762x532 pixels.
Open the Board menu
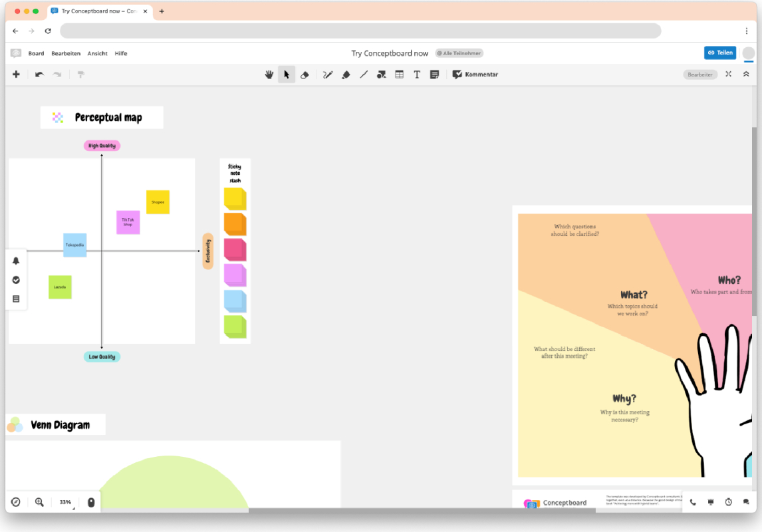pos(36,53)
